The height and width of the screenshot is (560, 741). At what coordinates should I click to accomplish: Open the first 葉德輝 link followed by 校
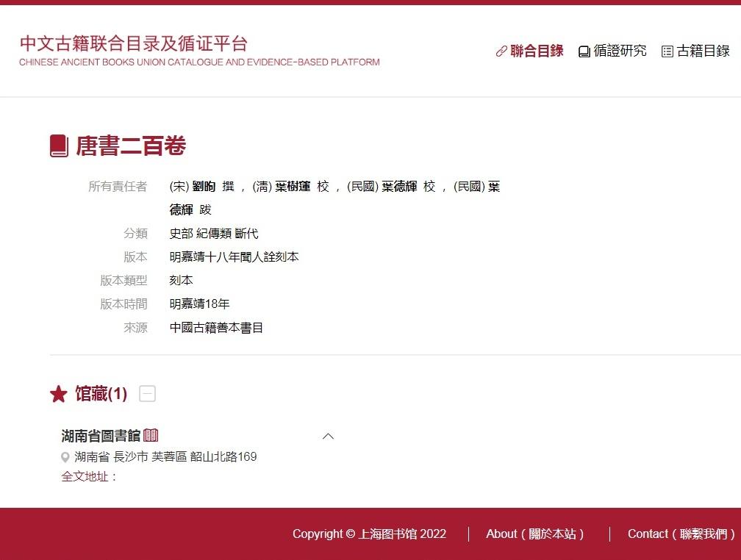399,187
